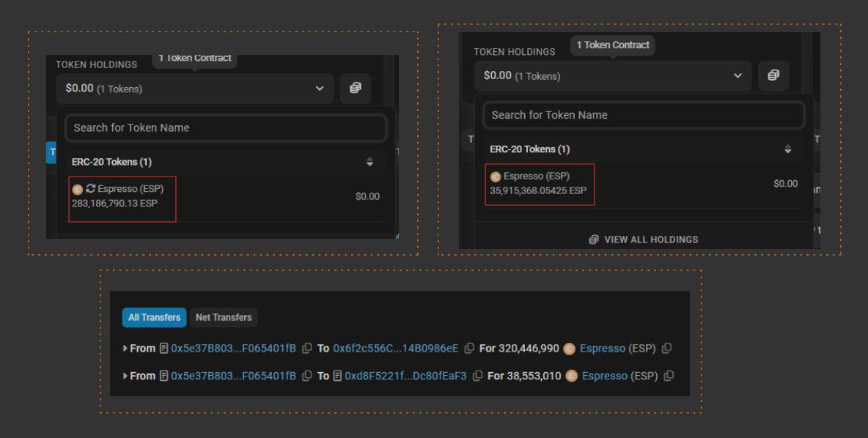
Task: Select the All Transfers tab
Action: click(155, 317)
